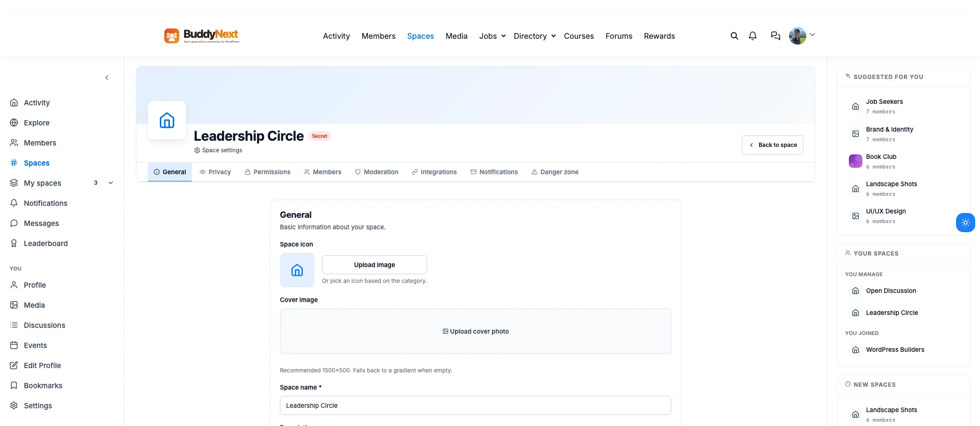Open Media in top navigation
The height and width of the screenshot is (426, 980).
click(457, 36)
